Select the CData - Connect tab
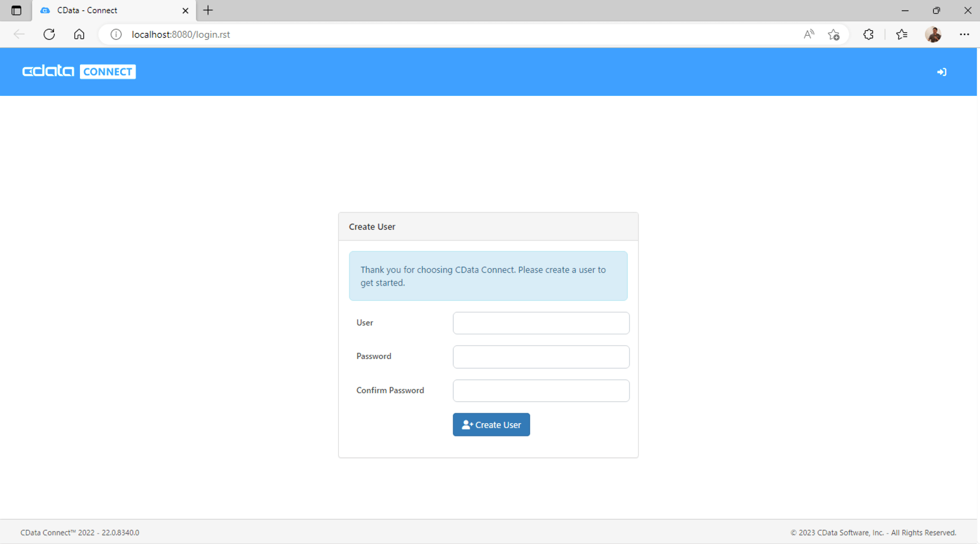980x544 pixels. tap(114, 11)
